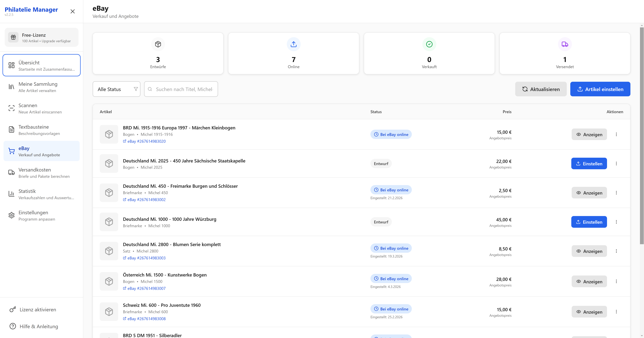The height and width of the screenshot is (338, 644).
Task: Open eBay link #267614983002
Action: (144, 200)
